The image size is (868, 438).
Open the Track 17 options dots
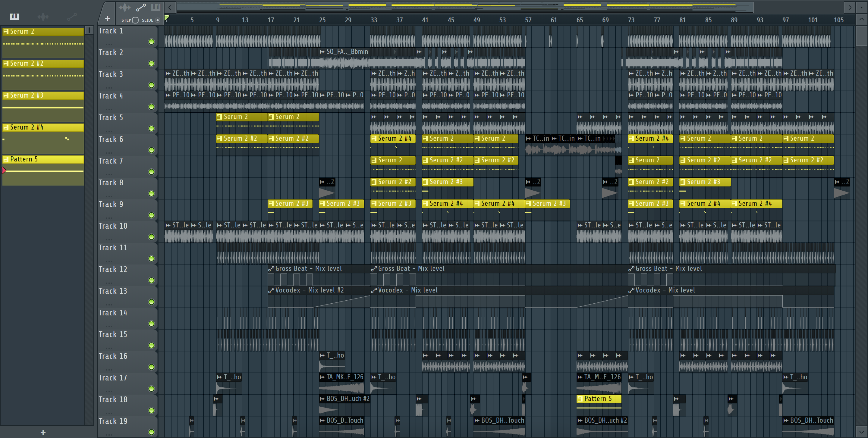109,391
